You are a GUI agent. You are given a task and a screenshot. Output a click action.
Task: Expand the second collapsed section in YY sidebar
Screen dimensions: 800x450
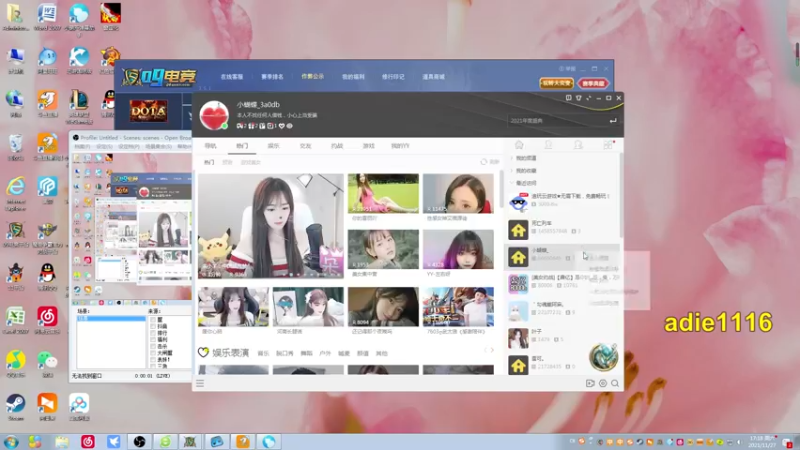511,170
